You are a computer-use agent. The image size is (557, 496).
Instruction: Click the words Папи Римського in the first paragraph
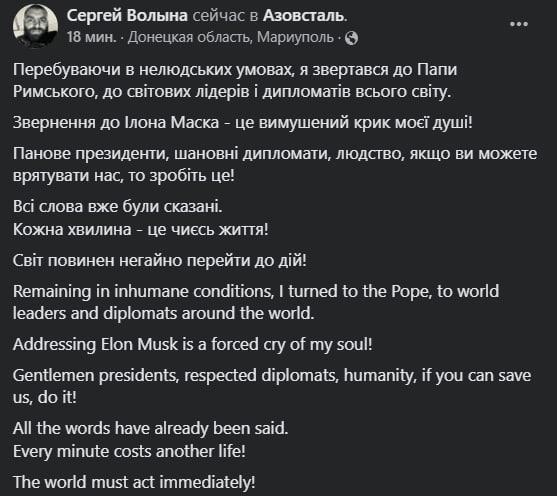(x=235, y=81)
